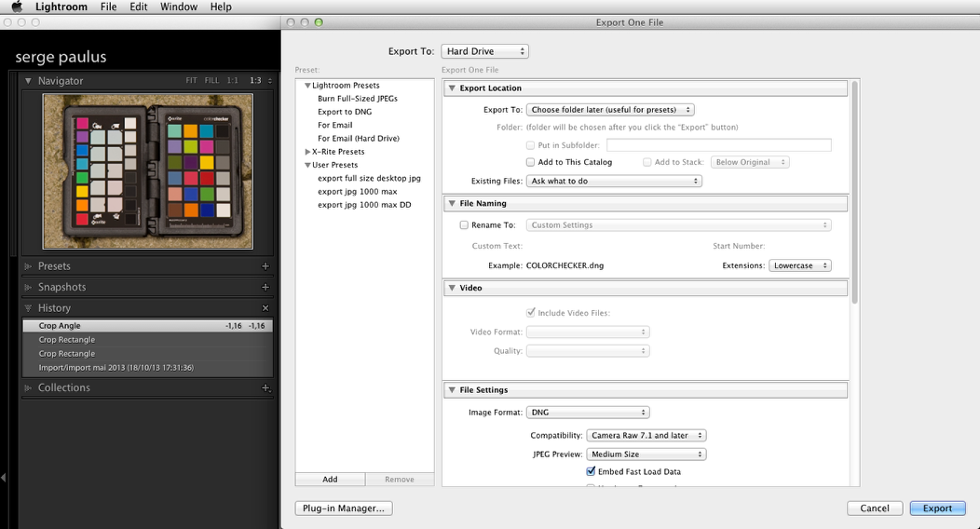Image resolution: width=980 pixels, height=529 pixels.
Task: Open the Below Original dropdown
Action: tap(750, 162)
